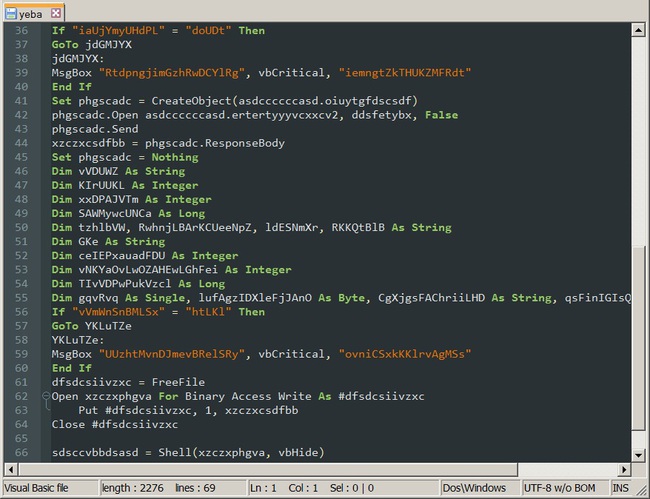Click the 'UTF-8 w/o BOM' encoding status field
The width and height of the screenshot is (650, 499).
559,488
